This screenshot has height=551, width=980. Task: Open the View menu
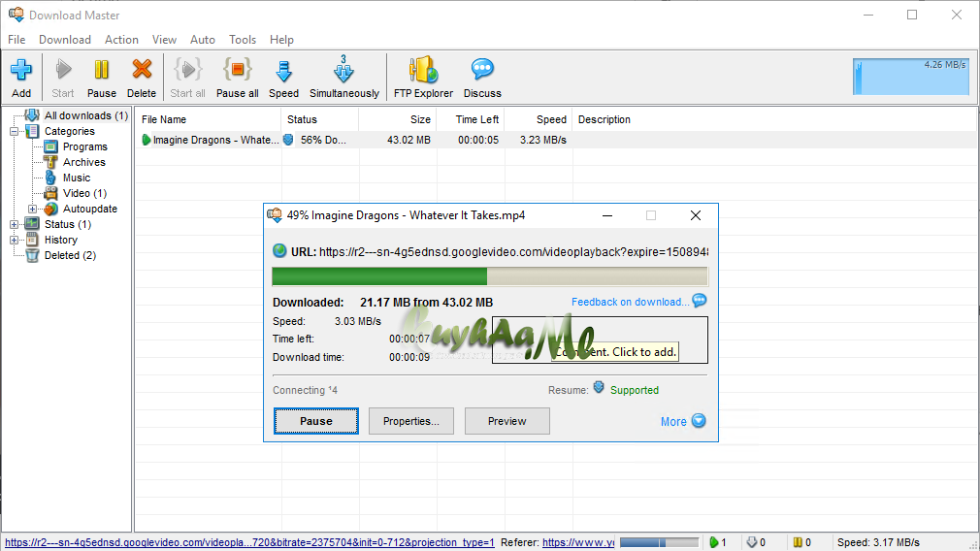click(164, 40)
